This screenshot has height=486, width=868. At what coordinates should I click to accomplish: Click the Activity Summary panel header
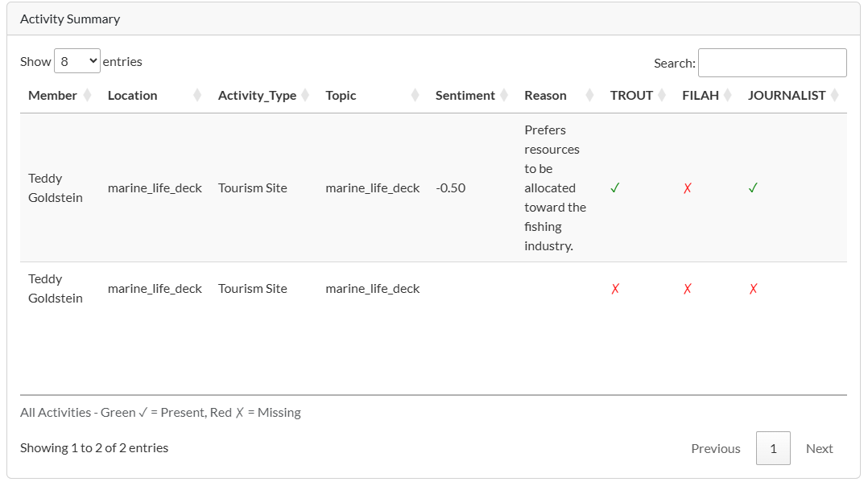pyautogui.click(x=433, y=19)
